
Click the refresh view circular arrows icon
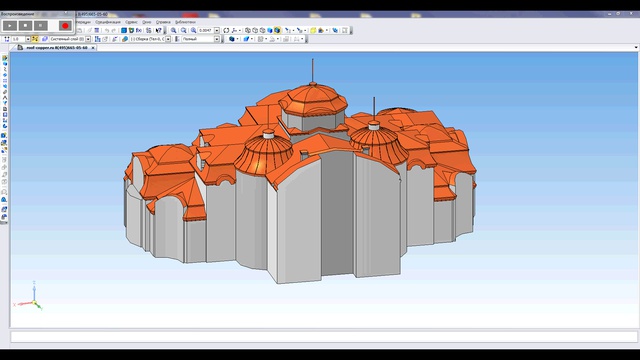click(x=226, y=30)
